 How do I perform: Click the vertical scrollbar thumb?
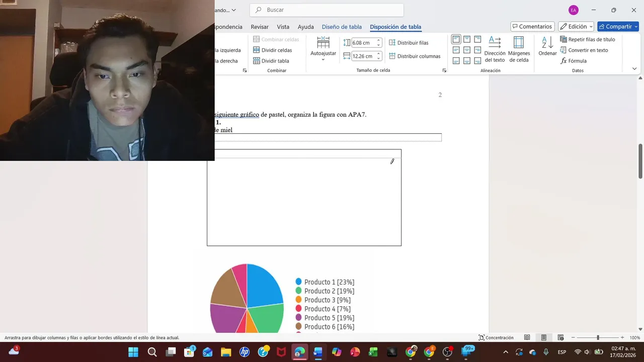click(x=640, y=161)
